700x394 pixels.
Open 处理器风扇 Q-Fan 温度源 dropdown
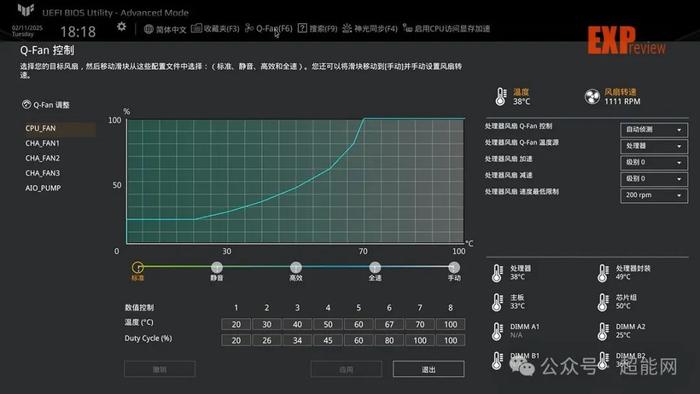click(654, 146)
